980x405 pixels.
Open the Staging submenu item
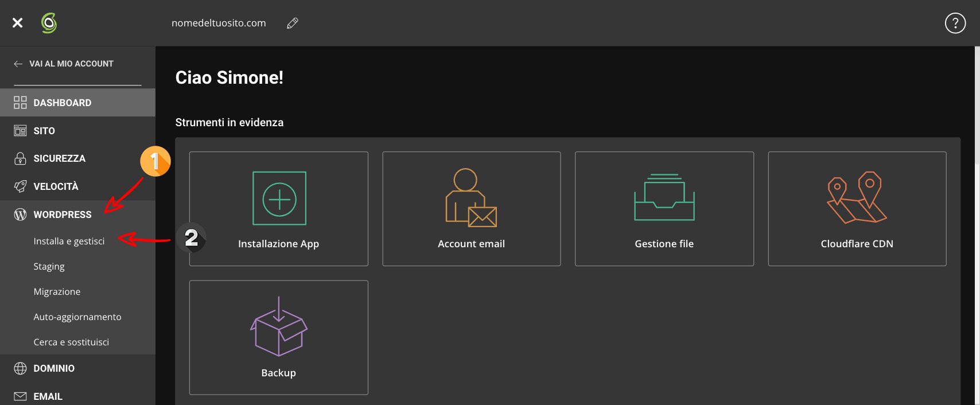click(x=49, y=266)
